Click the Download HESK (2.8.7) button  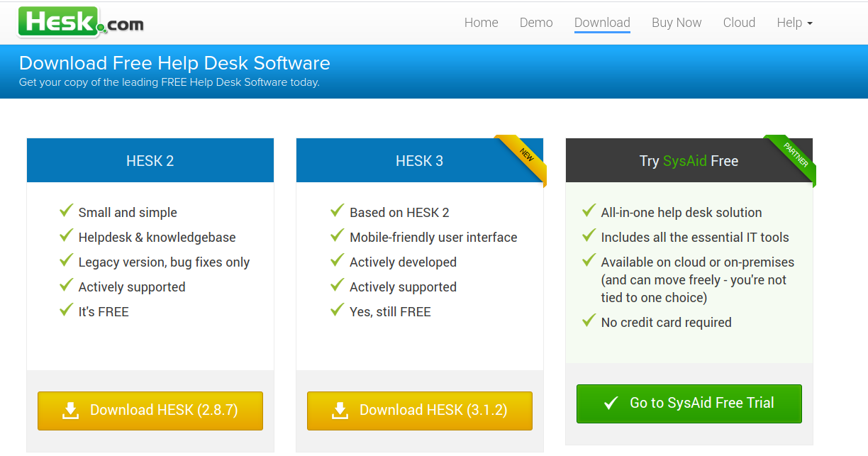coord(150,411)
